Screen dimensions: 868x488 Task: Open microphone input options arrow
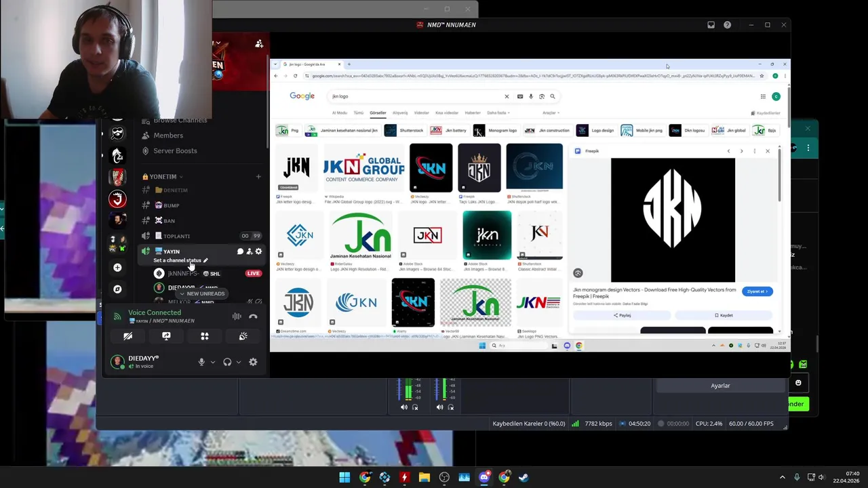click(213, 362)
